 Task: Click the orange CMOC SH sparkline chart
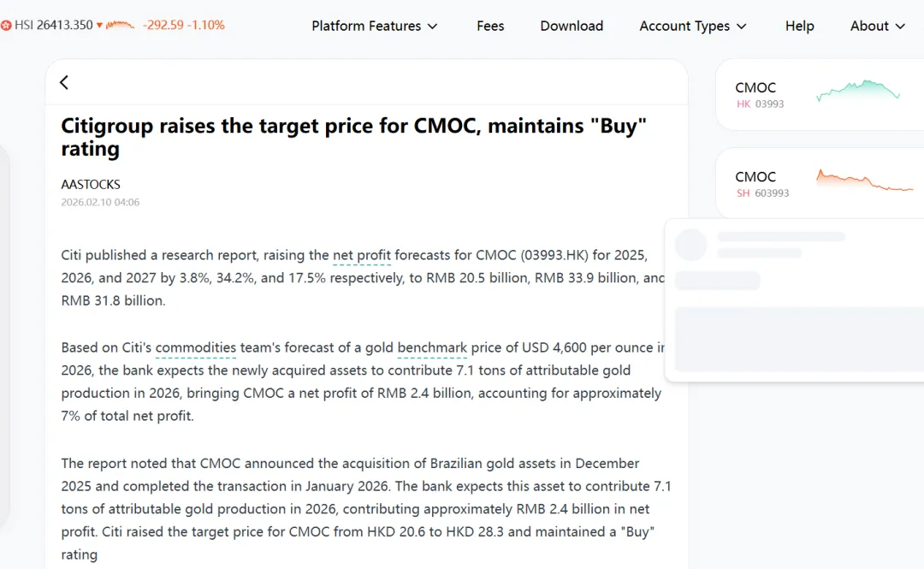click(864, 181)
